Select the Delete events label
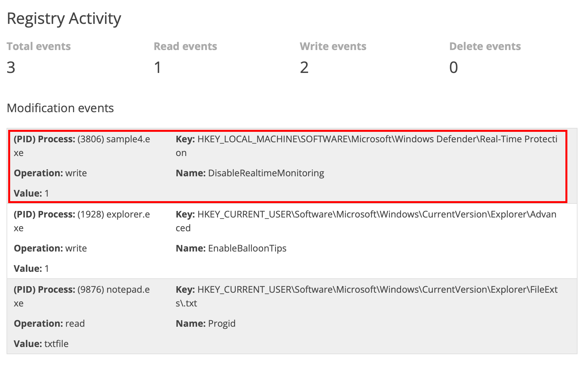The width and height of the screenshot is (588, 365). pos(485,46)
